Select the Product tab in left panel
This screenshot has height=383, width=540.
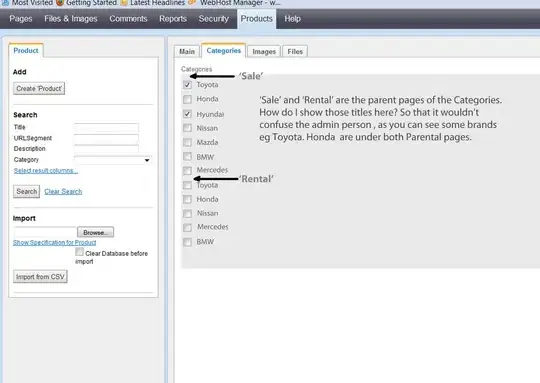pos(26,51)
